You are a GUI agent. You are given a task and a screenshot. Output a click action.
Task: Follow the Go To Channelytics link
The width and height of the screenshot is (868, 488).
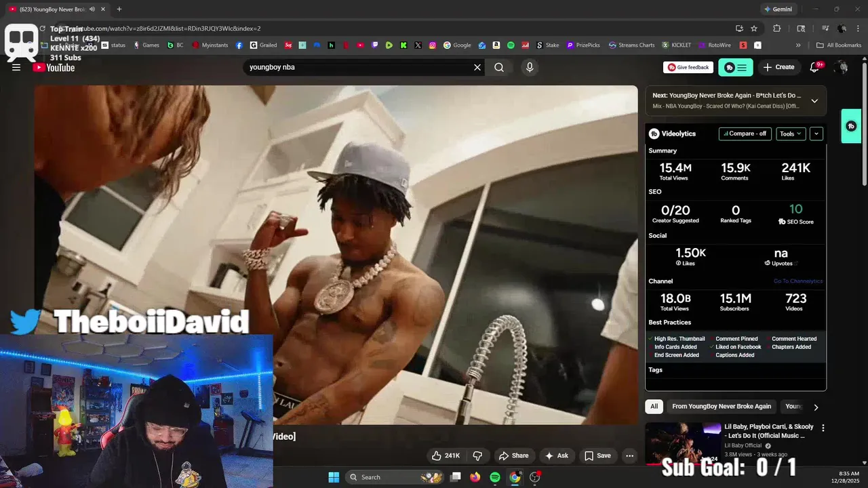798,281
